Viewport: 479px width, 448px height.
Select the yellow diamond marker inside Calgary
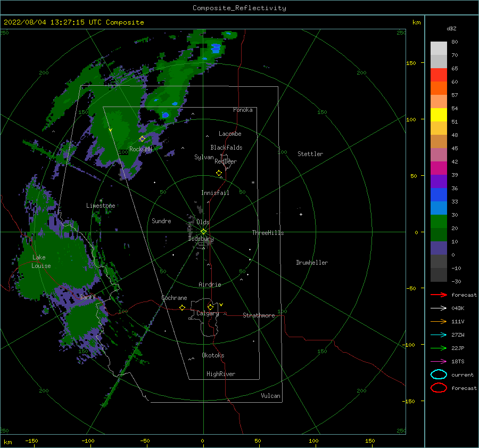tap(210, 307)
